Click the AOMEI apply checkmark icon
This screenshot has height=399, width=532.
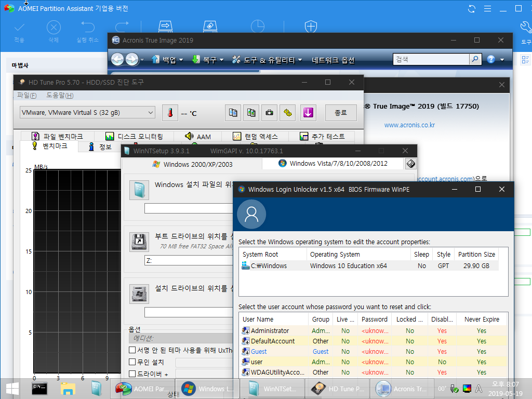[19, 28]
